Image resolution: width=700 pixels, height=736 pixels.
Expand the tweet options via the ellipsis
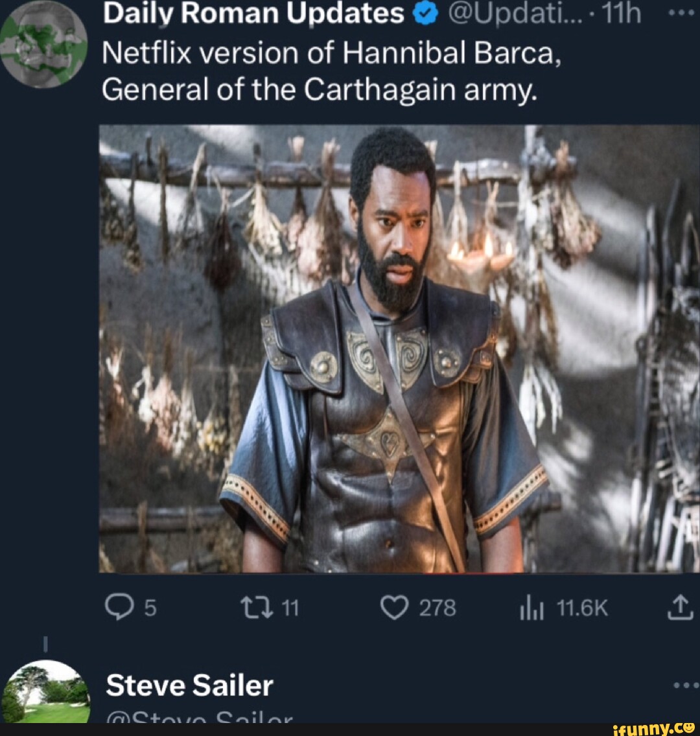(x=682, y=14)
